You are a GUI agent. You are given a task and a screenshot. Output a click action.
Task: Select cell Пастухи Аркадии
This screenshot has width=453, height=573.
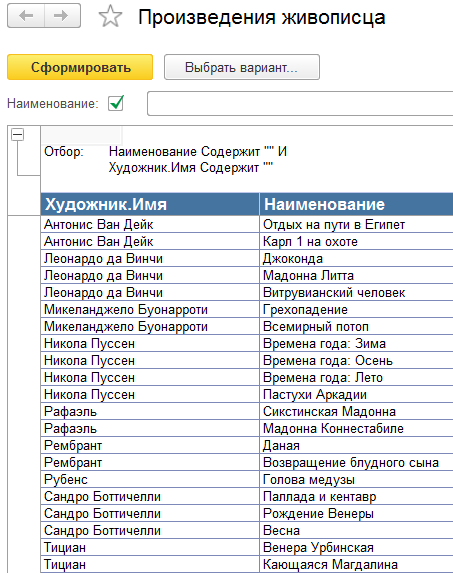[x=356, y=394]
